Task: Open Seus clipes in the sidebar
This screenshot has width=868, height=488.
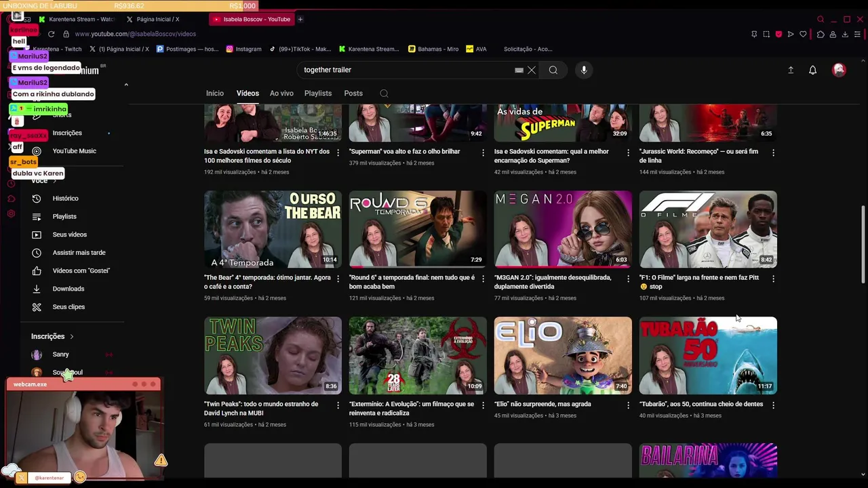Action: 68,307
